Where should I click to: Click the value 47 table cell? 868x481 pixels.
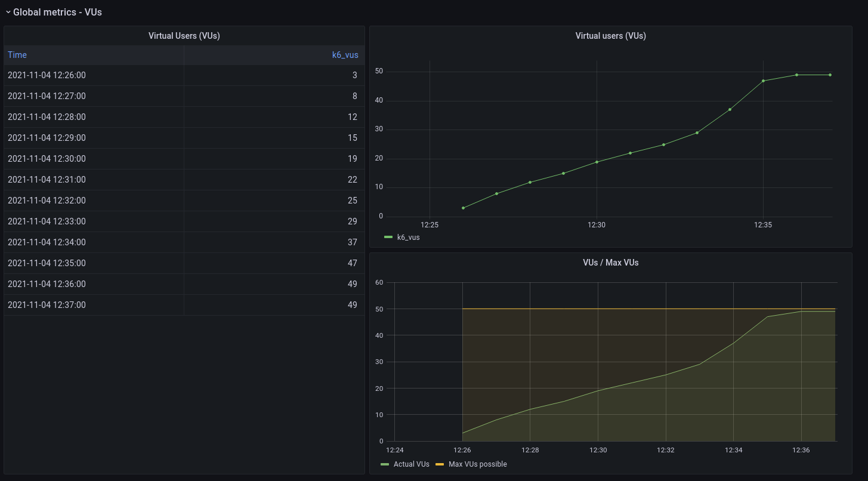coord(352,263)
